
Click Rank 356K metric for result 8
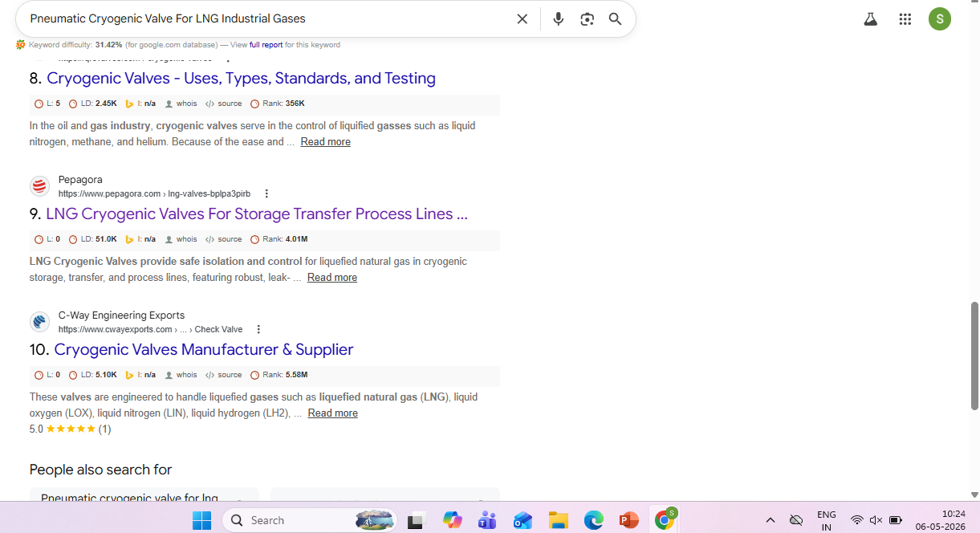[x=278, y=104]
